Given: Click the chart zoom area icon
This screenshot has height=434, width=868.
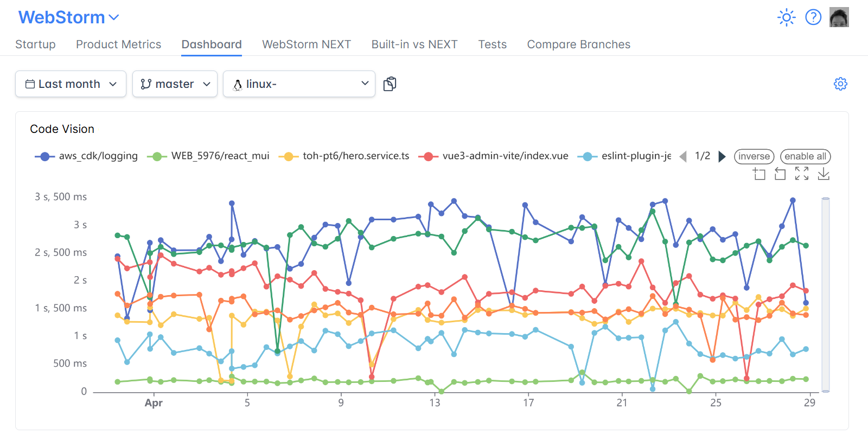Looking at the screenshot, I should (759, 174).
